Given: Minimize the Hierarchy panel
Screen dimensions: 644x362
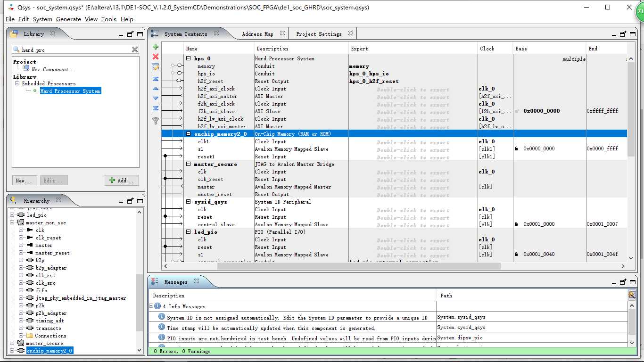Looking at the screenshot, I should pos(121,201).
